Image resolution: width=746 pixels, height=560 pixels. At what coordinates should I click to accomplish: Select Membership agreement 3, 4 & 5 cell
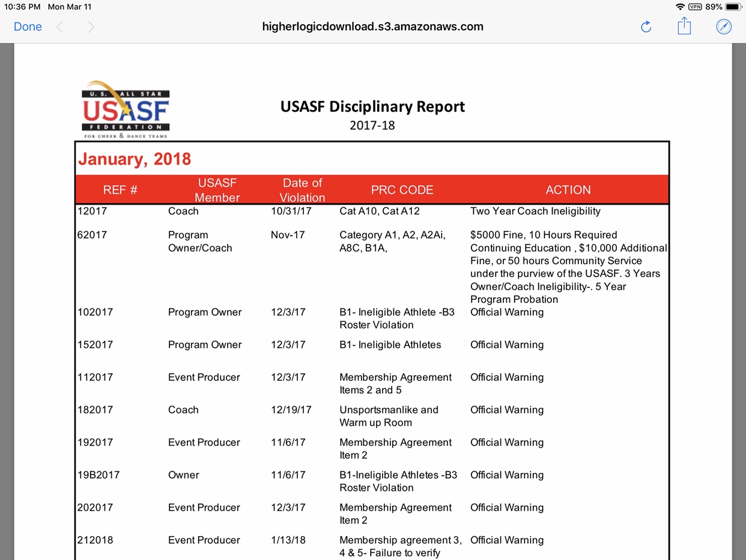[401, 546]
